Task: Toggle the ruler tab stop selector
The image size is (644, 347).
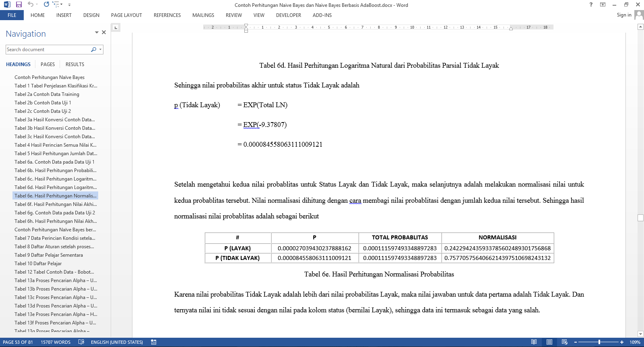Action: 116,28
